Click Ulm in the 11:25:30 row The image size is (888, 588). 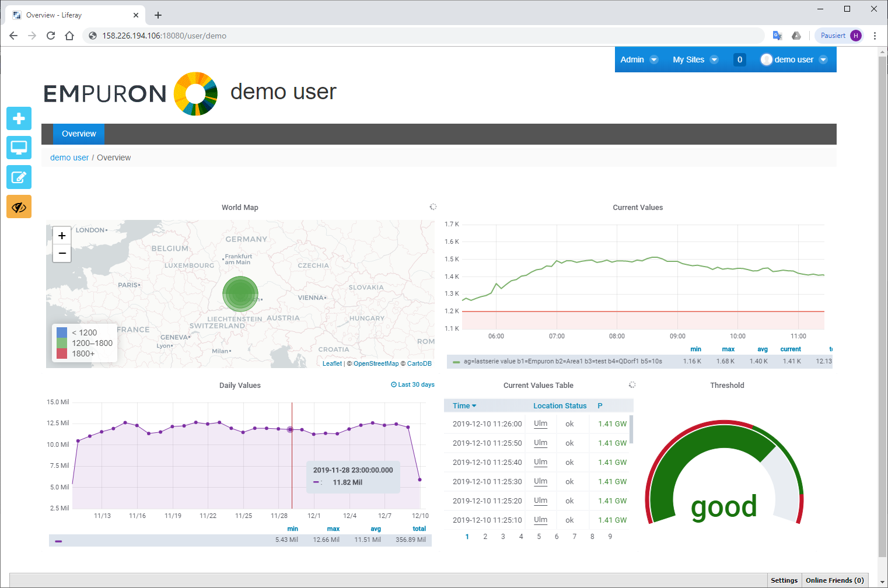pyautogui.click(x=540, y=481)
